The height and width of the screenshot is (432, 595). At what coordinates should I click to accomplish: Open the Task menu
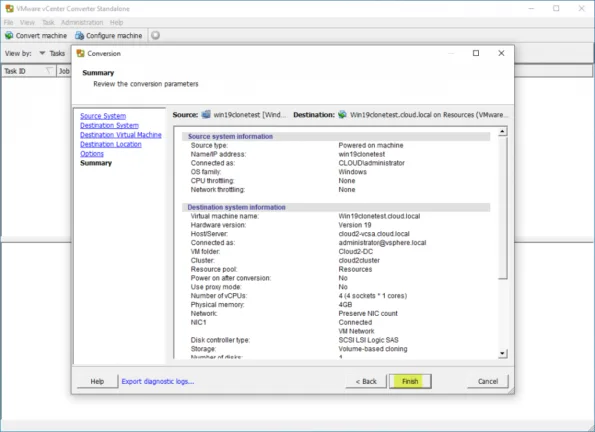coord(48,22)
